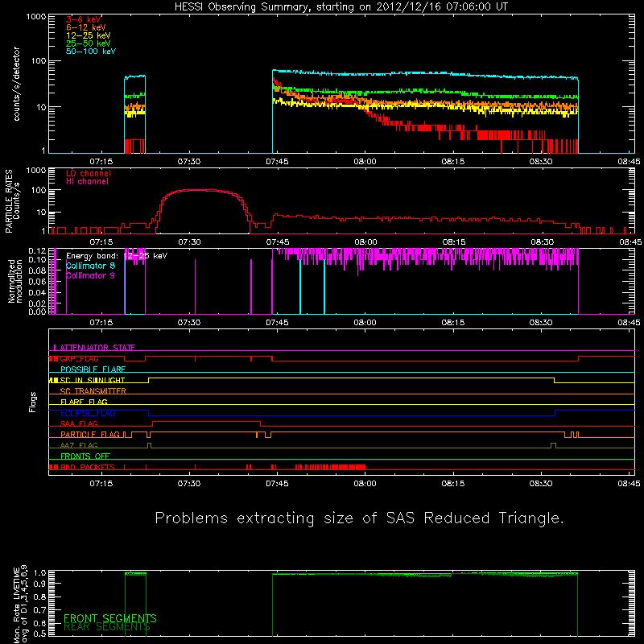The width and height of the screenshot is (644, 644).
Task: Click the HESSI Observing Summary title text
Action: click(341, 7)
